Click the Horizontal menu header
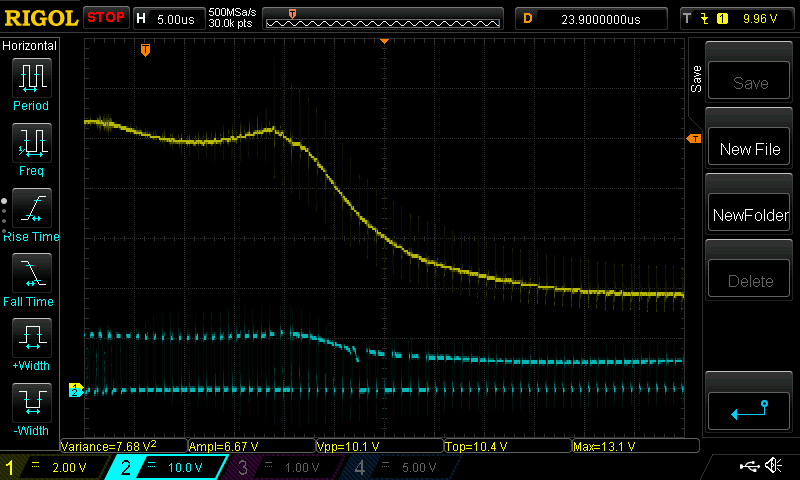800x480 pixels. pyautogui.click(x=29, y=46)
